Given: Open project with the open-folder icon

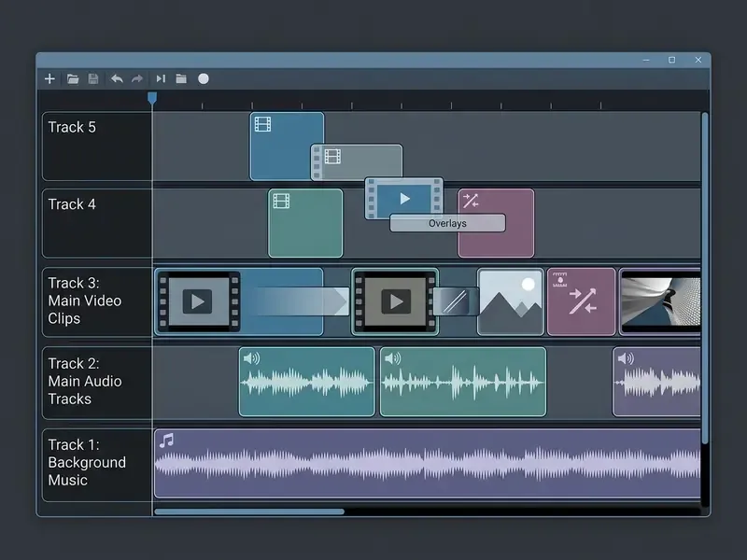Looking at the screenshot, I should 73,78.
